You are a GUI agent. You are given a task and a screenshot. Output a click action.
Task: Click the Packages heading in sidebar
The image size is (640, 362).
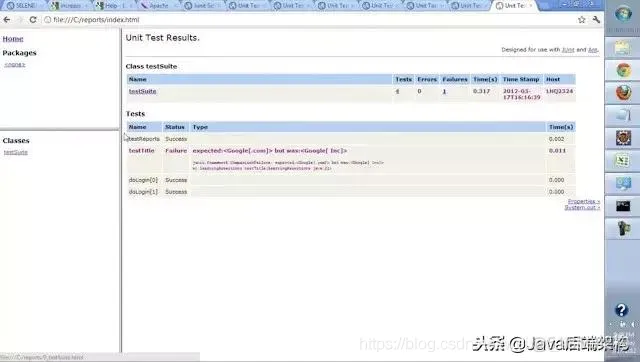tap(19, 53)
